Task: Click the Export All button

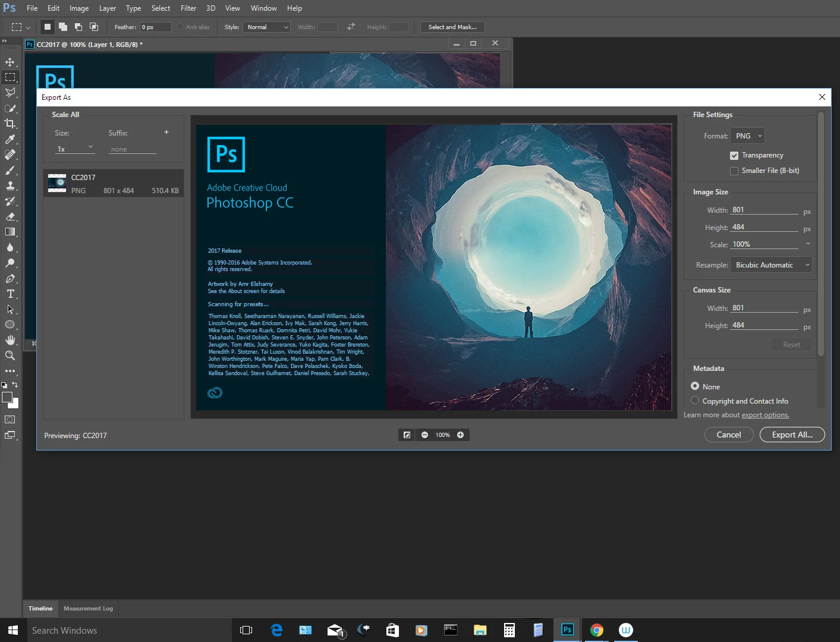Action: click(792, 435)
